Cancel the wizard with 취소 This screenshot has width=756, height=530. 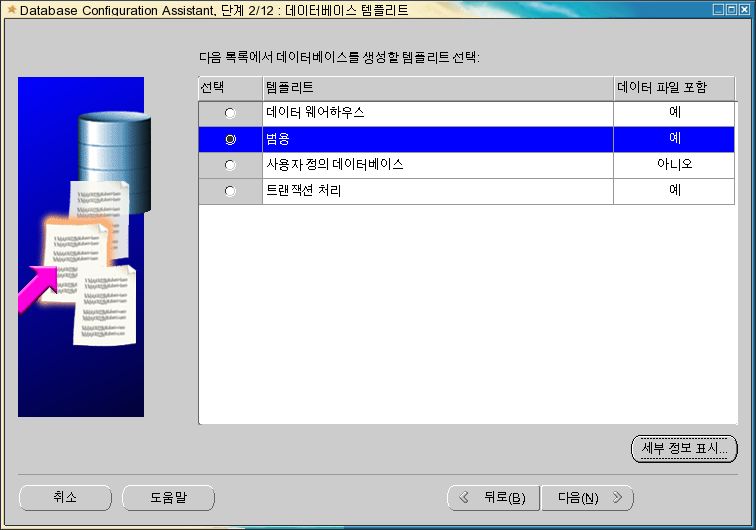coord(65,498)
